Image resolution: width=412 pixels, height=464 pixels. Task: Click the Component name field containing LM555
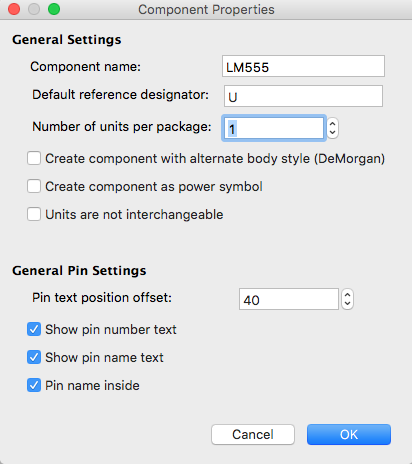coord(303,66)
